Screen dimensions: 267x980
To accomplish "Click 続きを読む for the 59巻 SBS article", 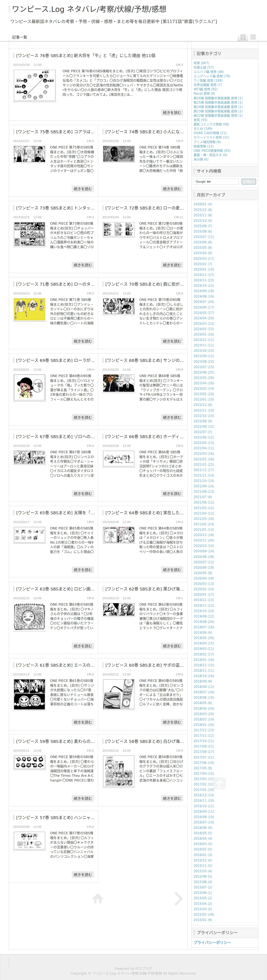I will click(x=83, y=798).
